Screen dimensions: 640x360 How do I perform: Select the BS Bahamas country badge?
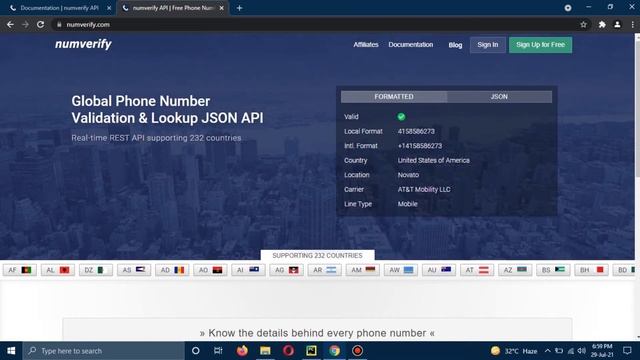(x=553, y=270)
